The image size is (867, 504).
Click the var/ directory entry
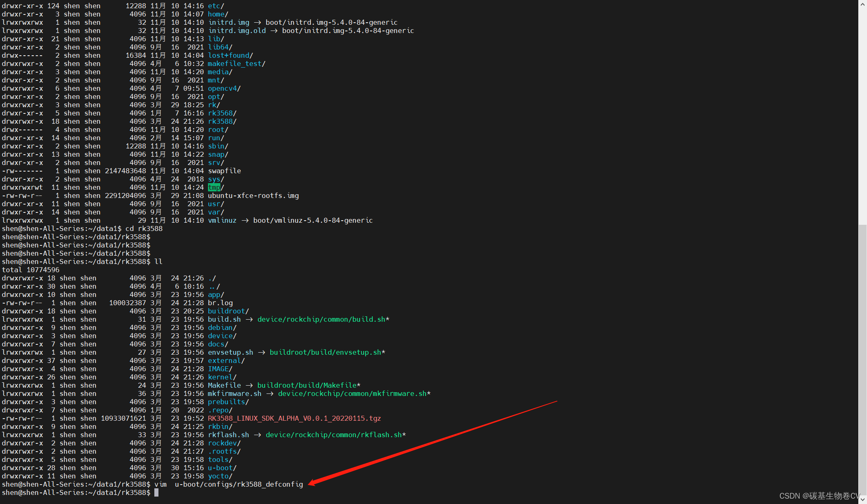point(216,212)
